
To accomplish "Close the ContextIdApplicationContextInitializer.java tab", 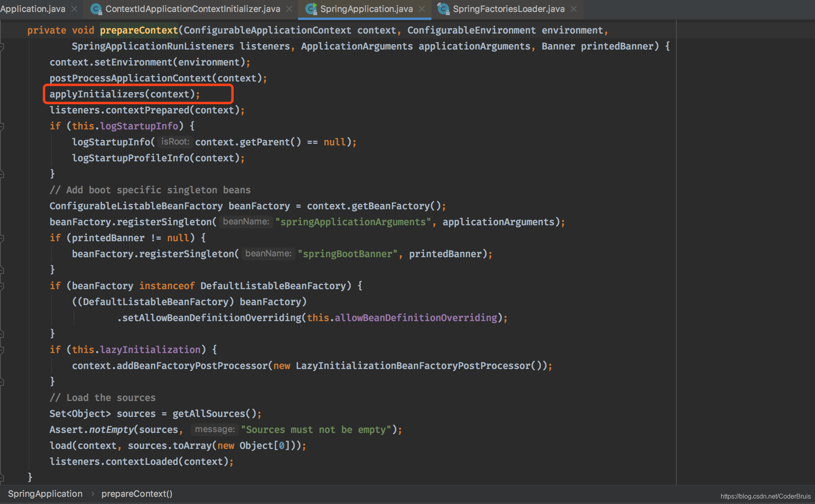I will [289, 9].
